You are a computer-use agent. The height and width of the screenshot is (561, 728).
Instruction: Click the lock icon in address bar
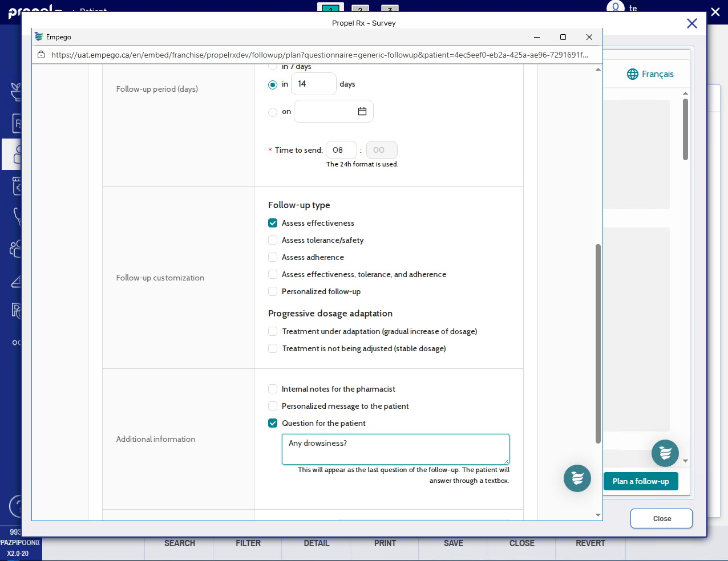[41, 55]
